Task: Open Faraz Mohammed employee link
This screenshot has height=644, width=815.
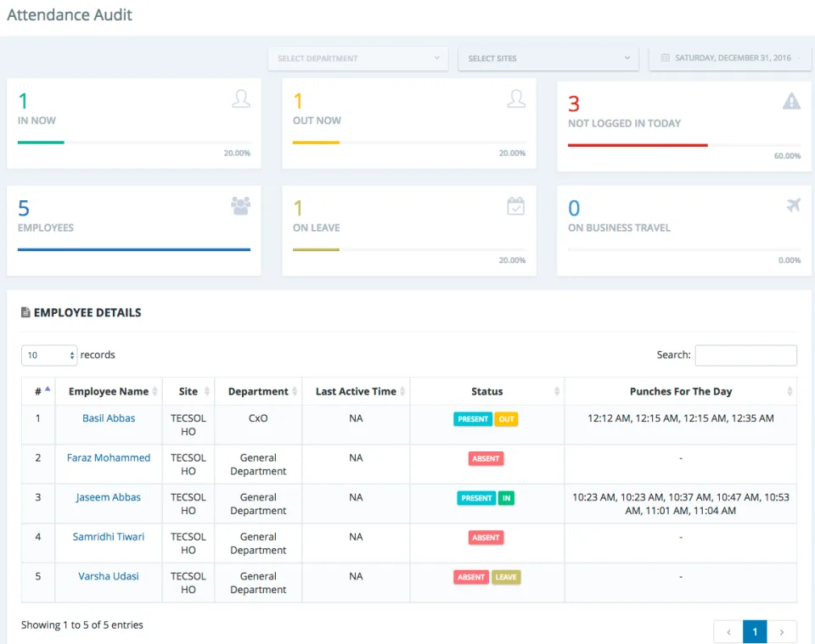Action: [x=109, y=457]
